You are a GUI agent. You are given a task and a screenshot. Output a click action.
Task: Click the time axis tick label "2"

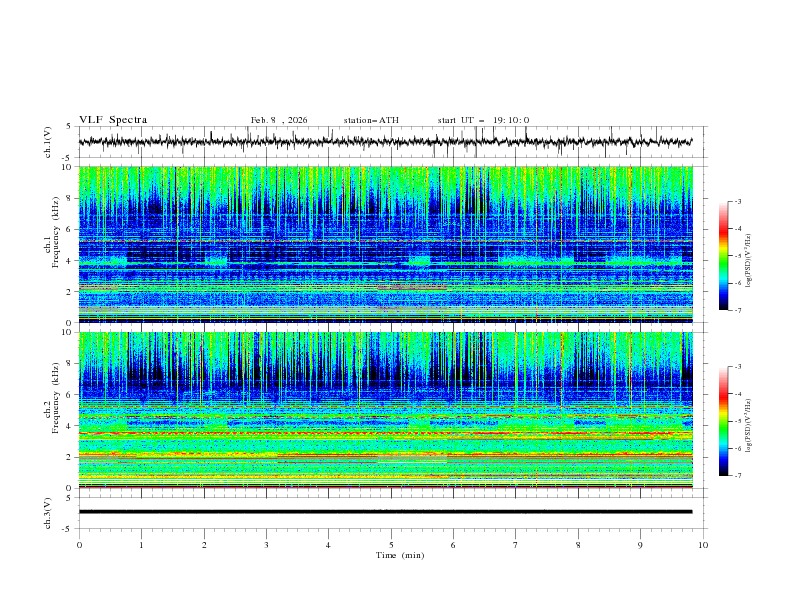coord(204,545)
